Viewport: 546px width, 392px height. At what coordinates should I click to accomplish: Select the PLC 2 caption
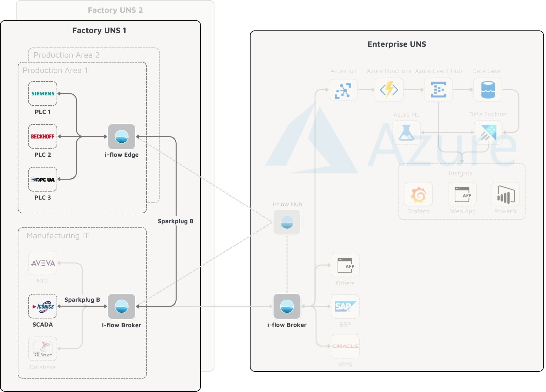(x=43, y=155)
